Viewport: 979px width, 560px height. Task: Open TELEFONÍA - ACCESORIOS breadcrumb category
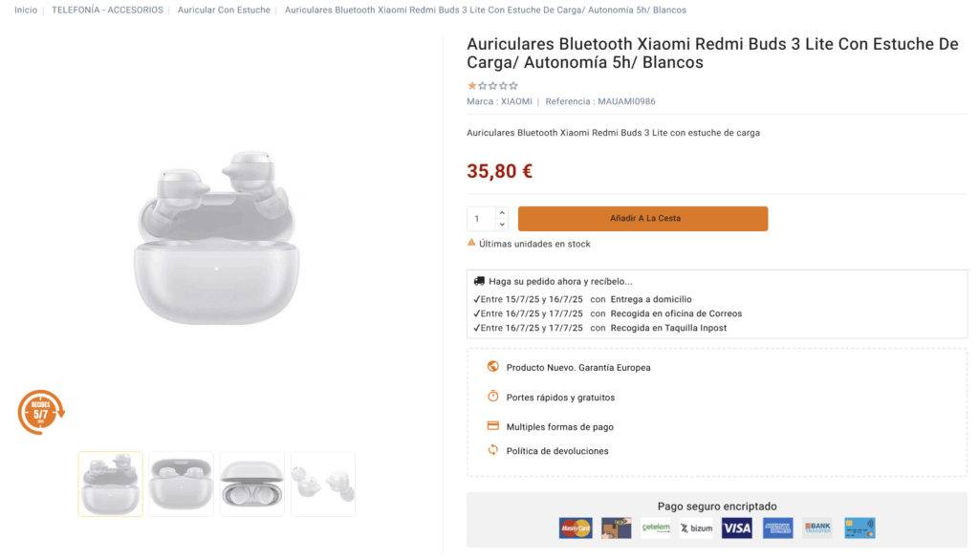pos(107,10)
